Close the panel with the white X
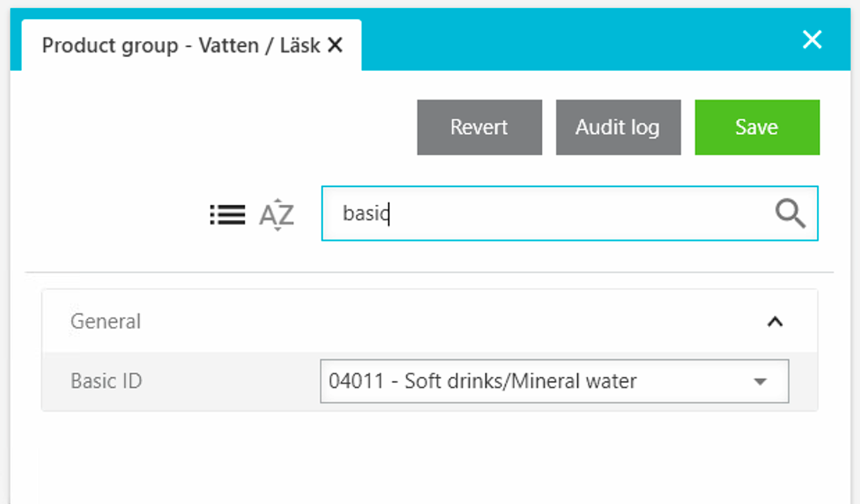Viewport: 860px width, 504px height. pyautogui.click(x=812, y=40)
